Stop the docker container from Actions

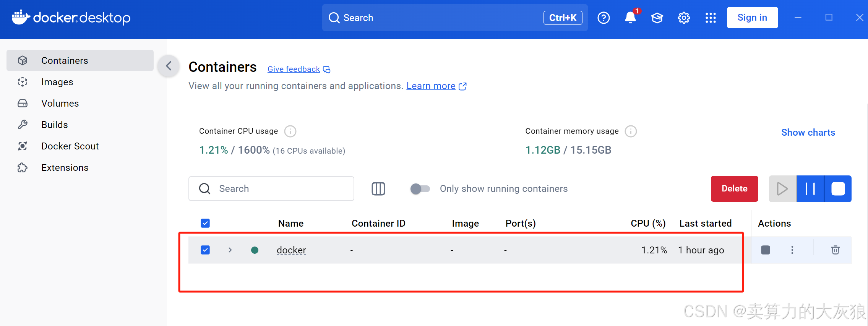coord(766,250)
